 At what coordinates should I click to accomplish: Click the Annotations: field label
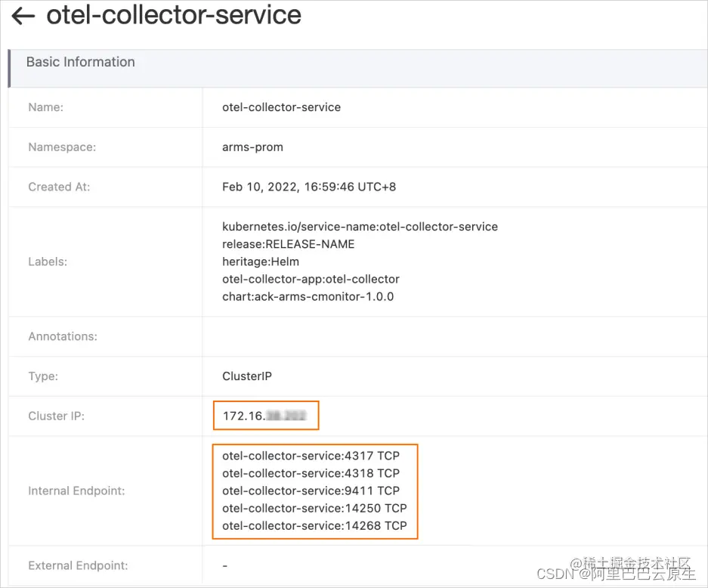tap(63, 336)
